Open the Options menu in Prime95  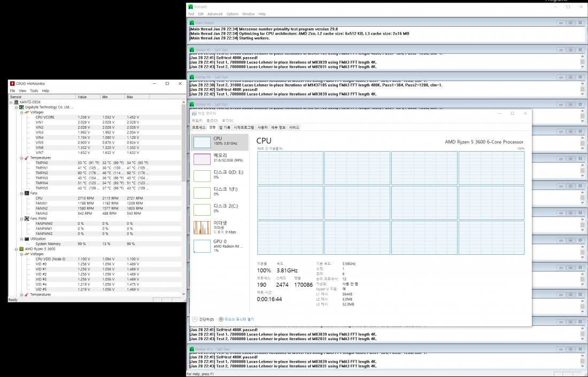234,13
